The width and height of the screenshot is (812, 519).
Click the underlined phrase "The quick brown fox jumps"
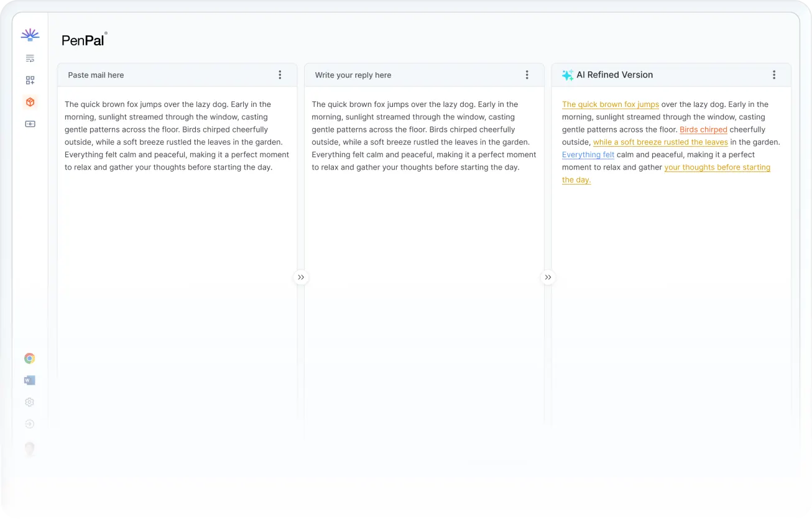pyautogui.click(x=611, y=104)
